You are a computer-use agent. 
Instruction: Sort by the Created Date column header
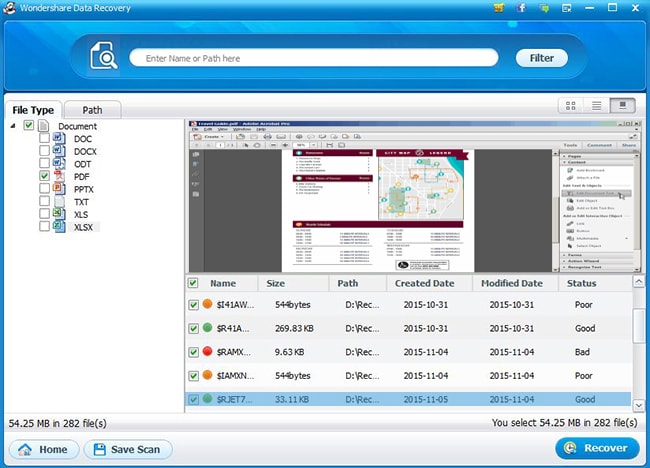pos(424,284)
